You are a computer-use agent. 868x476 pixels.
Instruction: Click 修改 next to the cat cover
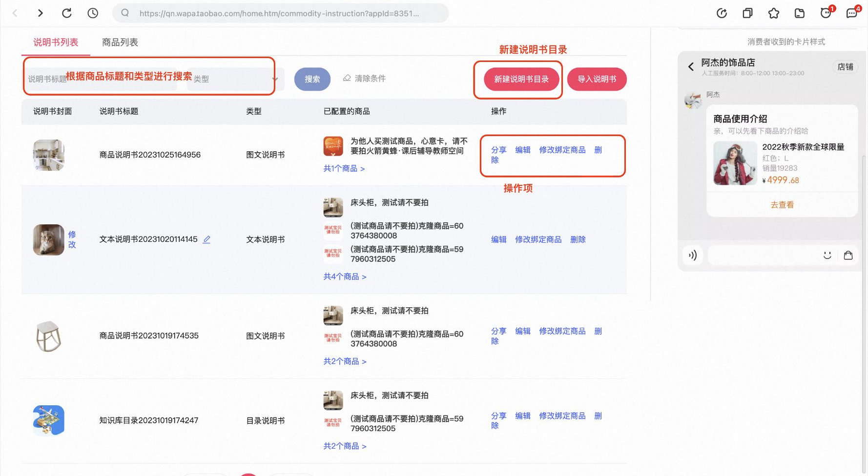(72, 239)
